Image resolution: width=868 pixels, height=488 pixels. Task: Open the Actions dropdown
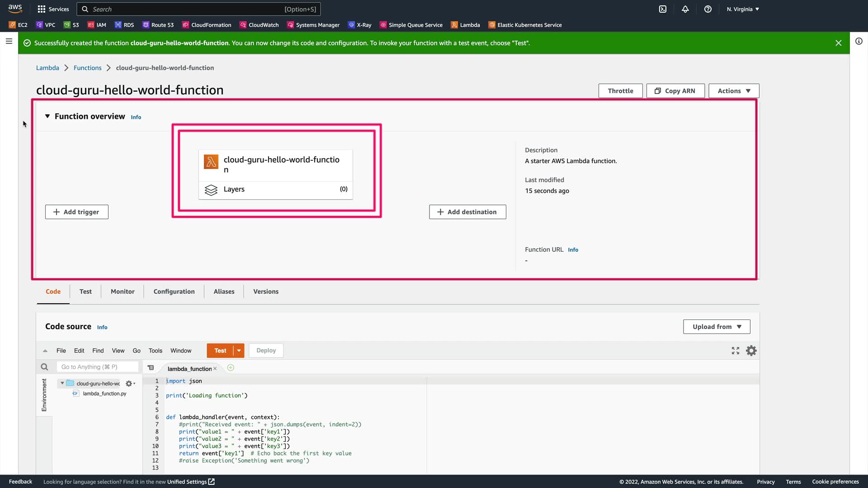[x=734, y=91]
